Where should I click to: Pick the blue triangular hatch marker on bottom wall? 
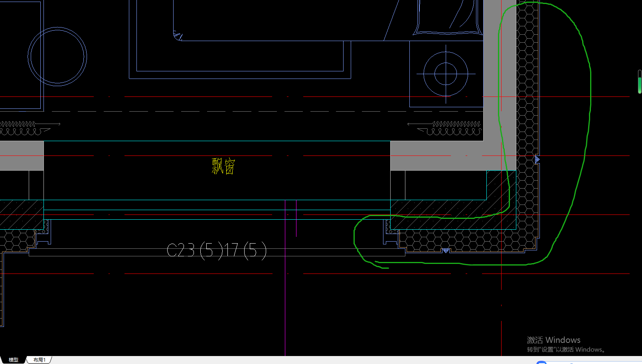pyautogui.click(x=446, y=250)
